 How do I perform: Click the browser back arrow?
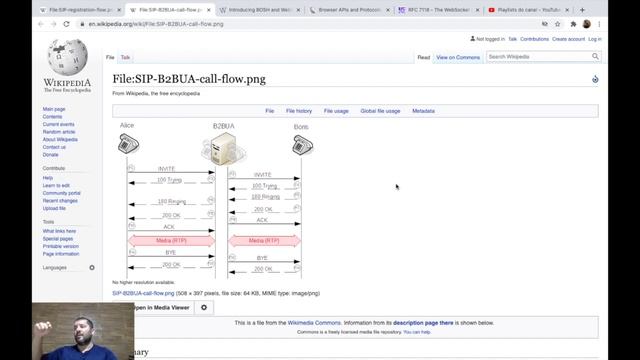coord(41,24)
